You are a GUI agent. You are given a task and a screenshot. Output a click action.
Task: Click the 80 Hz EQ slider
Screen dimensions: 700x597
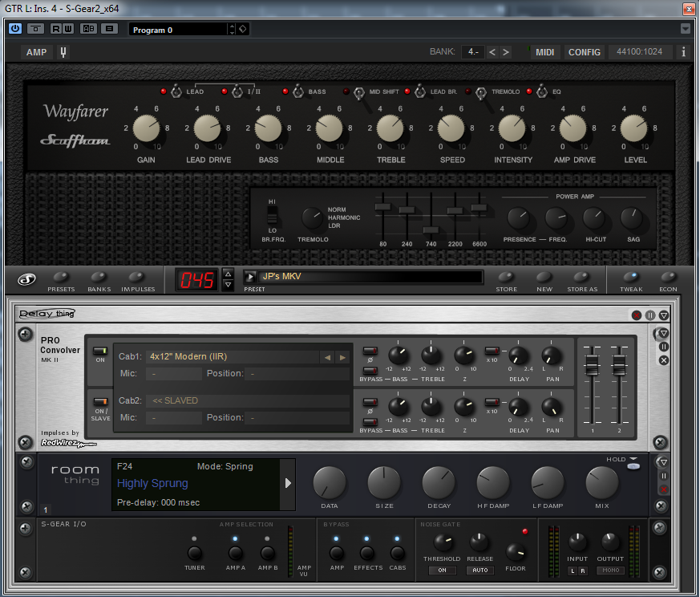click(x=383, y=207)
